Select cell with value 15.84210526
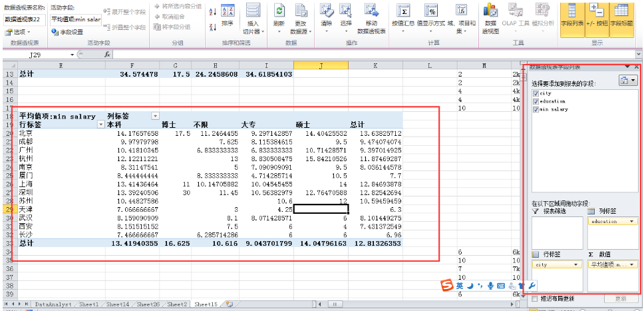 point(321,158)
